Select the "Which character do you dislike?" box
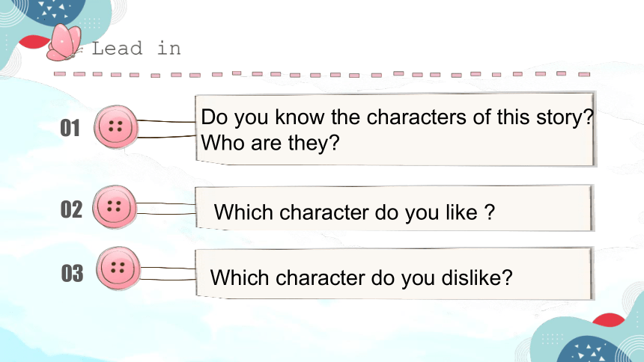644x362 pixels. tap(395, 273)
